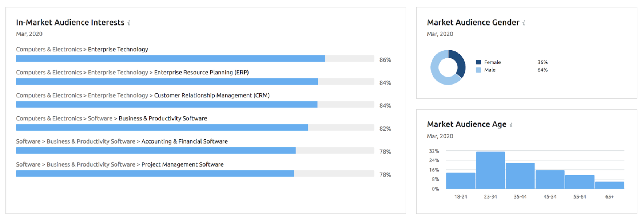Click the 18-24 age bar

tap(461, 180)
